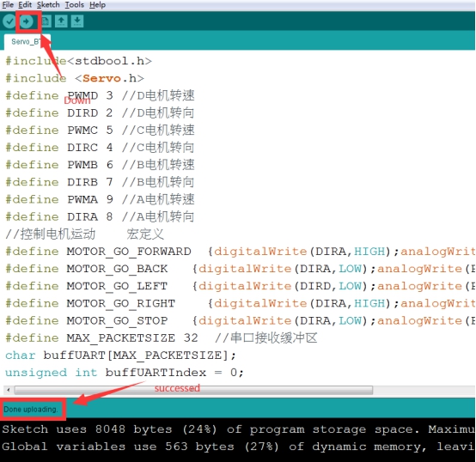Click the New sketch icon
Screen dimensions: 476x462
46,21
